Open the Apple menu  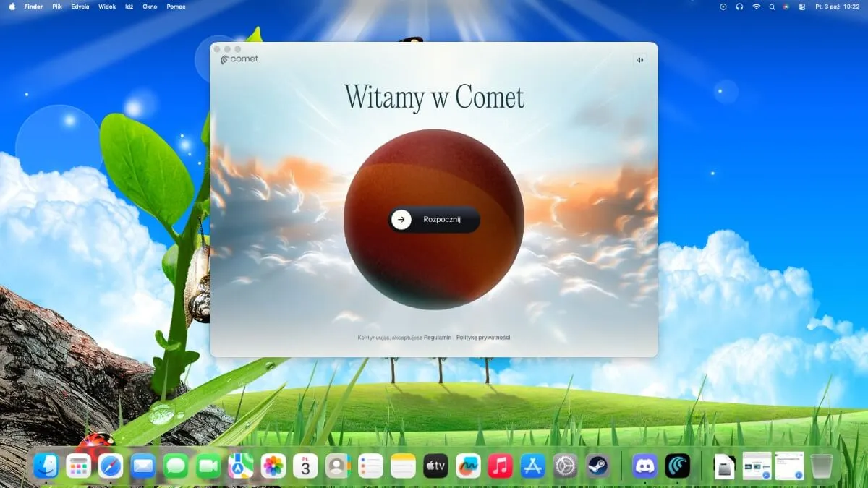12,7
